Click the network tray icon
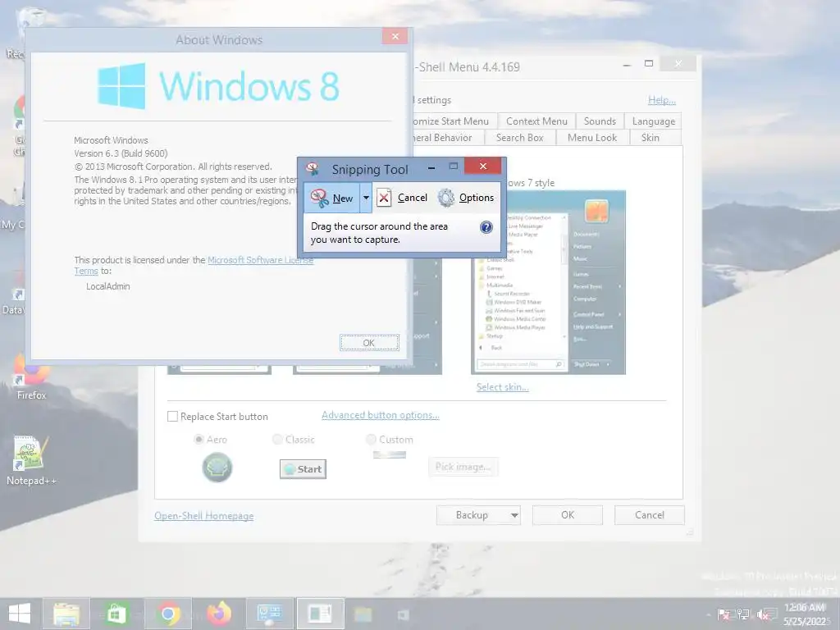This screenshot has height=630, width=840. [743, 614]
